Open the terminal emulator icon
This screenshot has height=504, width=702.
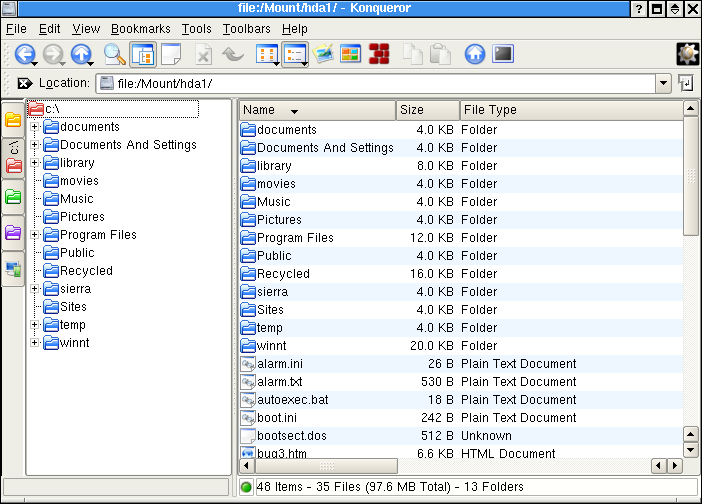pyautogui.click(x=503, y=55)
